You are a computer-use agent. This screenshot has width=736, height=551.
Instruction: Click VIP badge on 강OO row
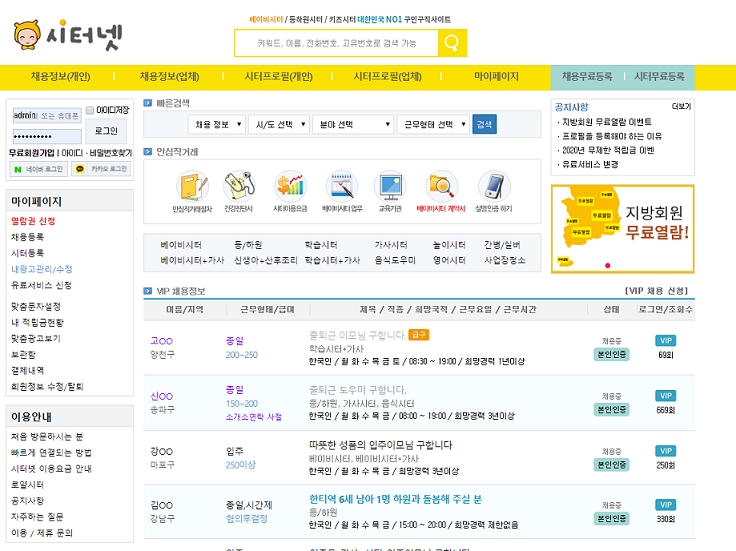(666, 451)
